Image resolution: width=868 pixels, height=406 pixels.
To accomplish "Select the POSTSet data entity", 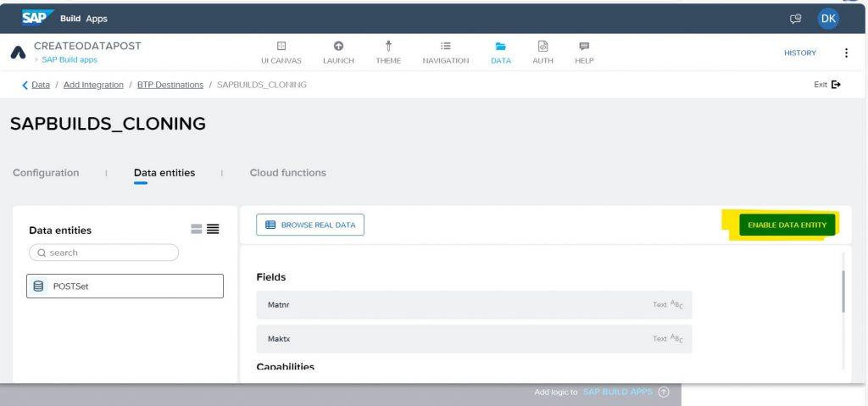I will pyautogui.click(x=125, y=286).
